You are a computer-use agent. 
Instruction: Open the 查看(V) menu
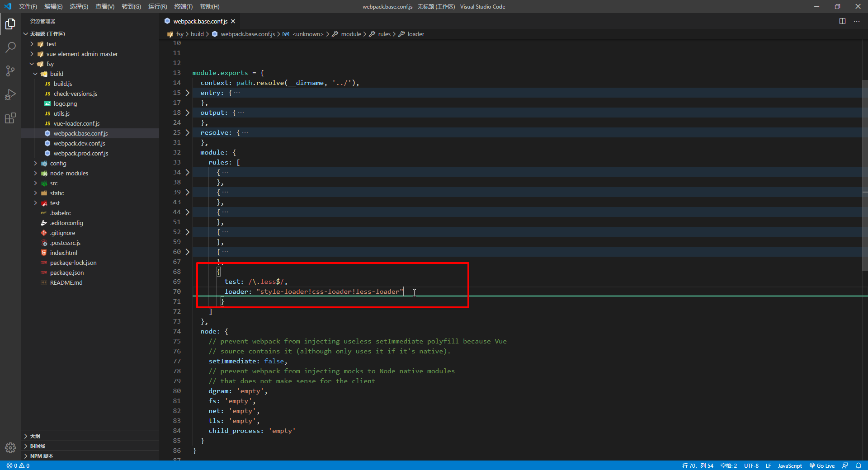[x=105, y=6]
